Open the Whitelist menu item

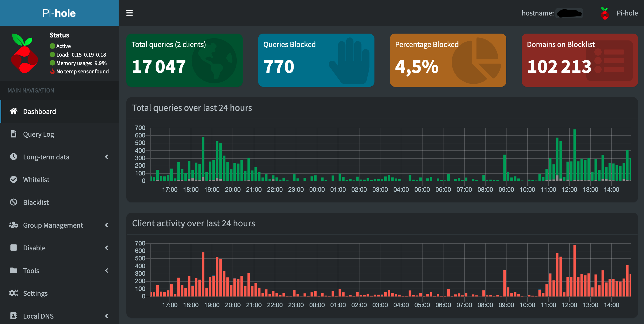36,180
